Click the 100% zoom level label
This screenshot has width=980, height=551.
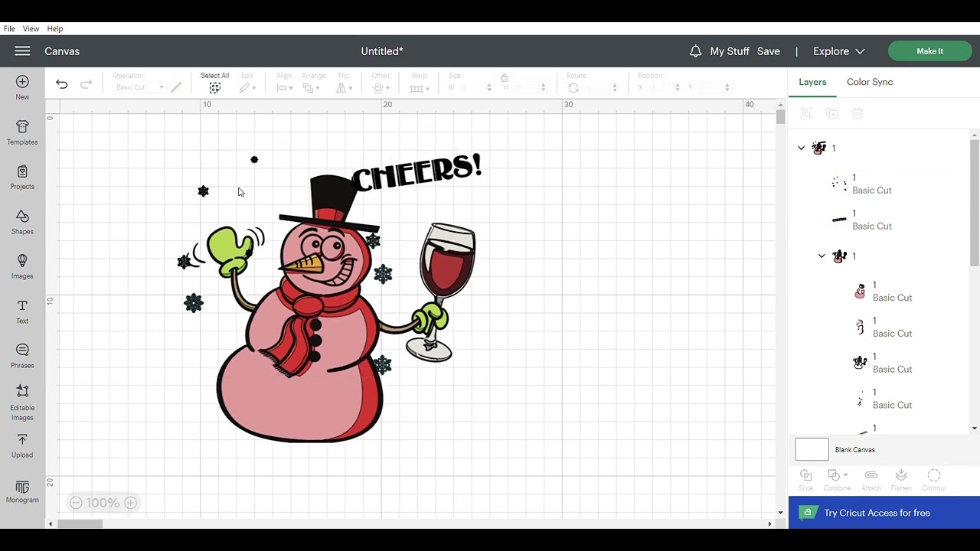pyautogui.click(x=103, y=503)
